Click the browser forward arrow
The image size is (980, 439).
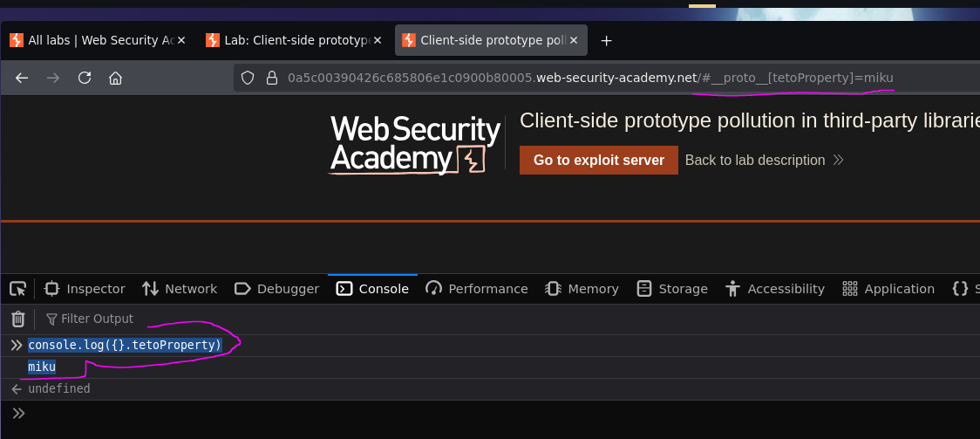(53, 79)
